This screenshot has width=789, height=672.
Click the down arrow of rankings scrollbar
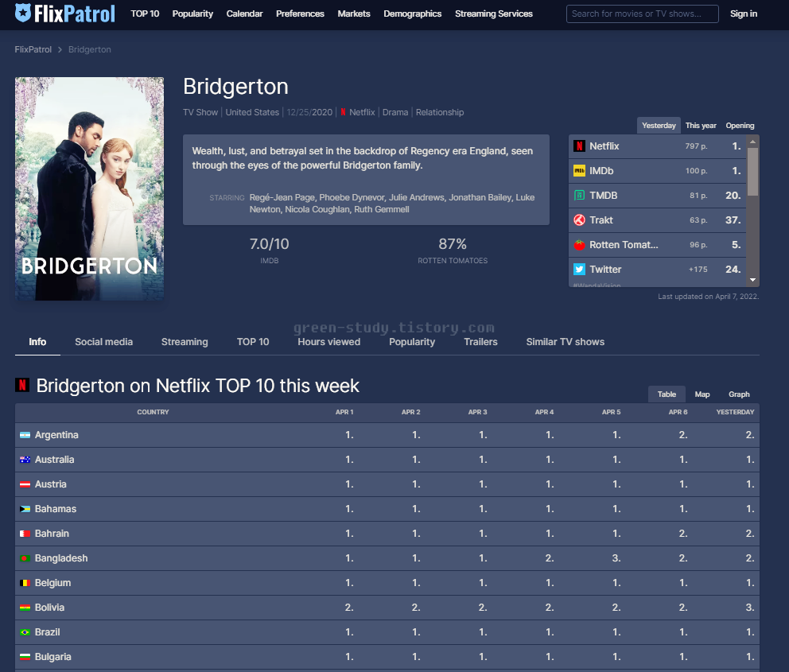pos(752,280)
